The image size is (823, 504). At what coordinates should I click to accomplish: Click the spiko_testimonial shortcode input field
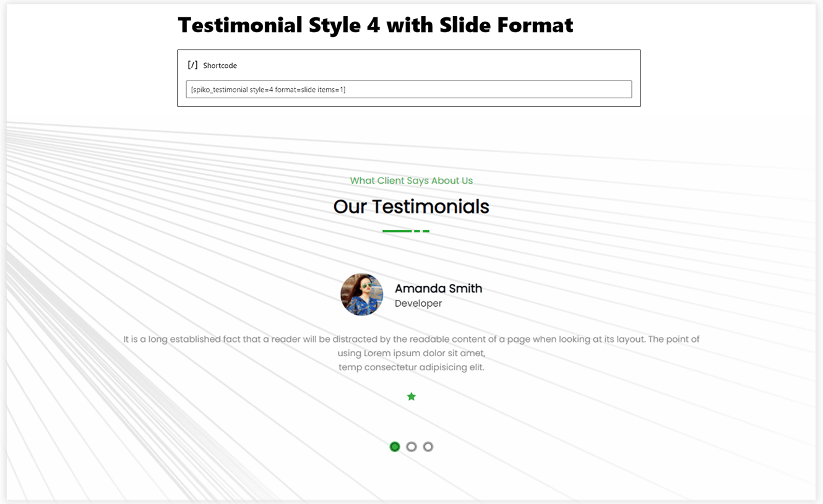(x=409, y=89)
